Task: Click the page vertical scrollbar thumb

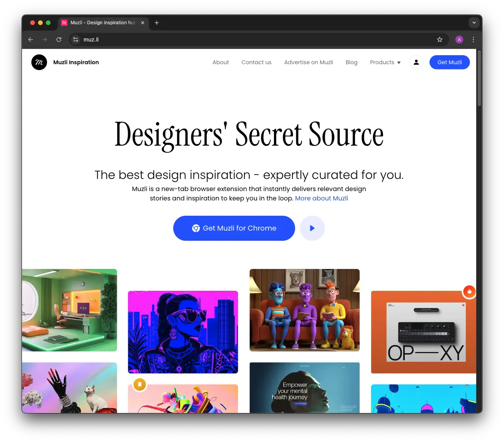Action: pyautogui.click(x=479, y=78)
